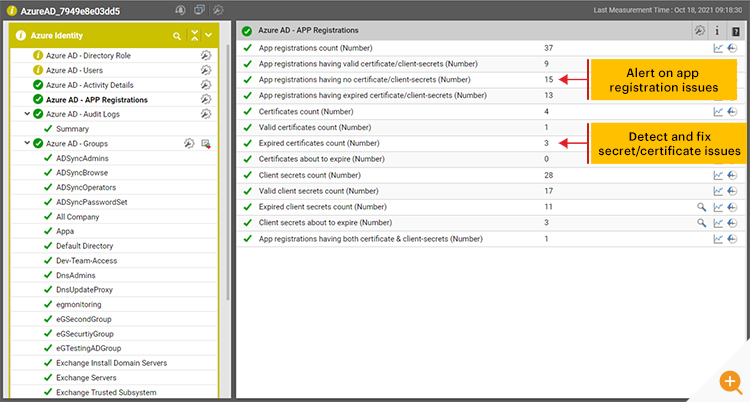Click wrench icon for Azure AD - Audit Logs
Screen dimensions: 750x402
(206, 114)
